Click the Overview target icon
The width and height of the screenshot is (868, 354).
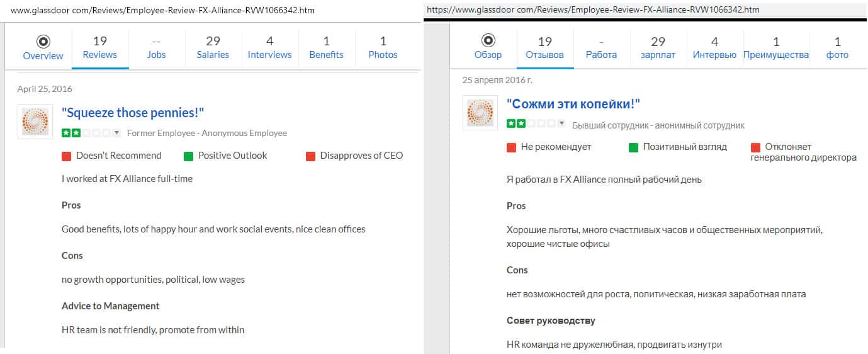43,42
